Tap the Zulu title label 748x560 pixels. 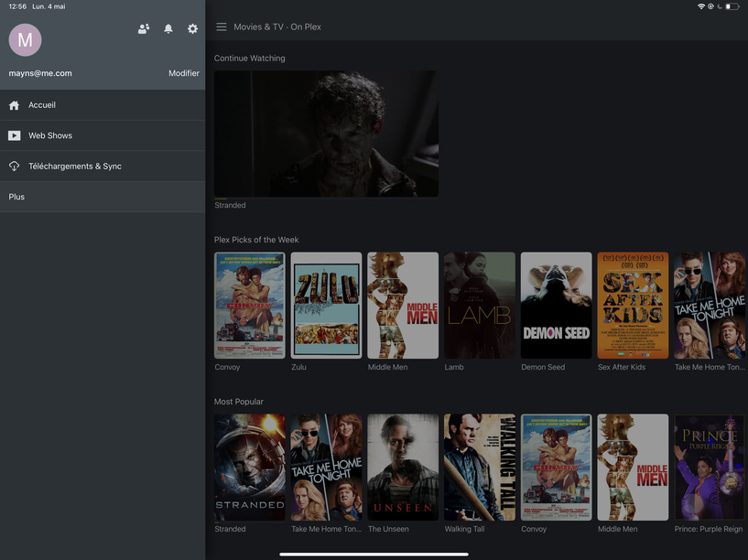coord(298,367)
